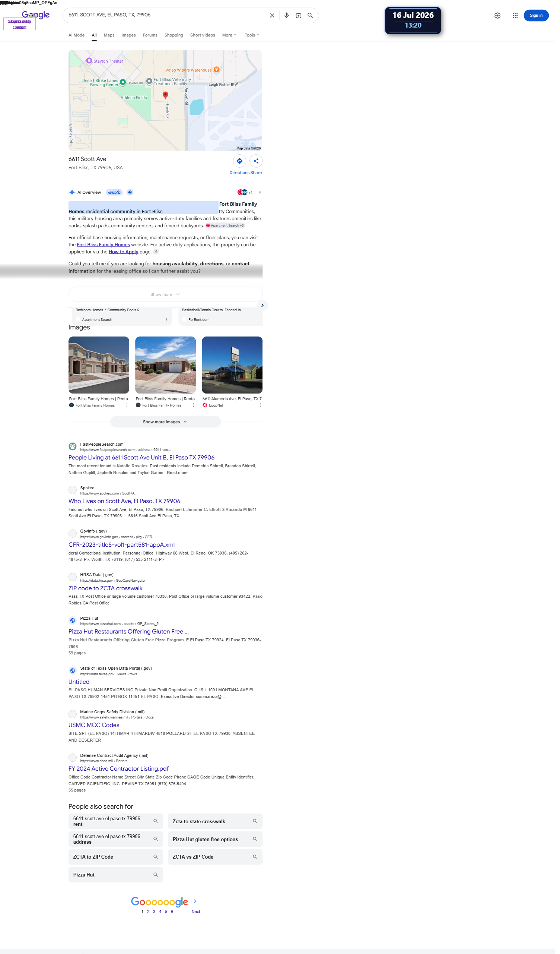The width and height of the screenshot is (560, 954).
Task: Select Desert Strike Lanes Bowling Center marker
Action: [124, 82]
